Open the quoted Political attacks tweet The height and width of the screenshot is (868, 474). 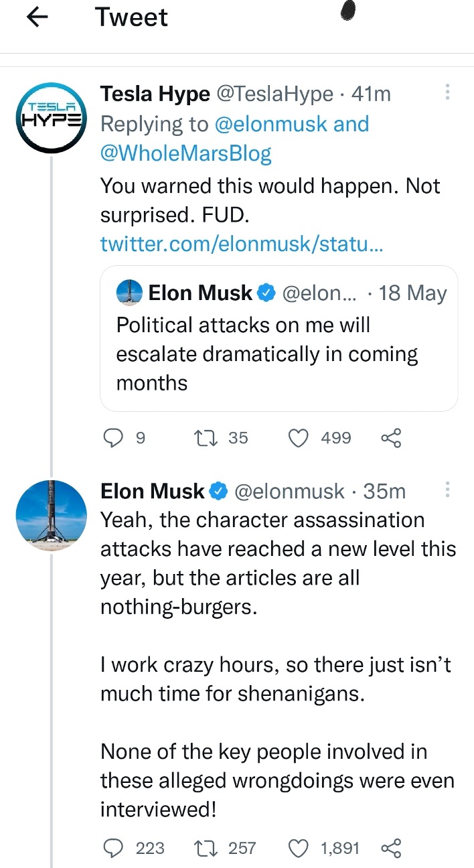[279, 353]
